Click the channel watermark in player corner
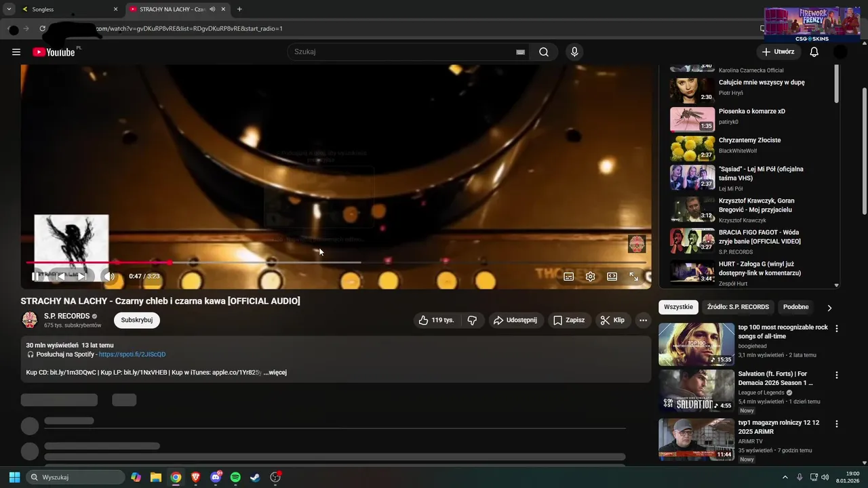This screenshot has width=868, height=488. tap(637, 244)
